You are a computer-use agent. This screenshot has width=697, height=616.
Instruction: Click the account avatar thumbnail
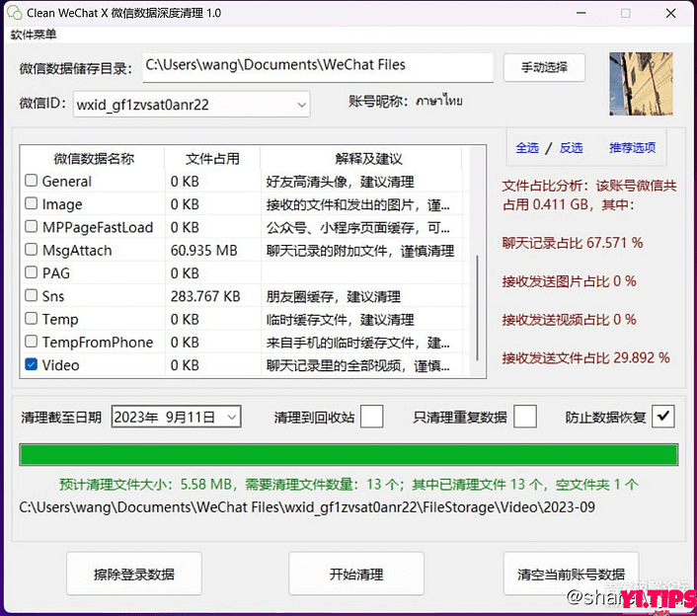point(641,84)
